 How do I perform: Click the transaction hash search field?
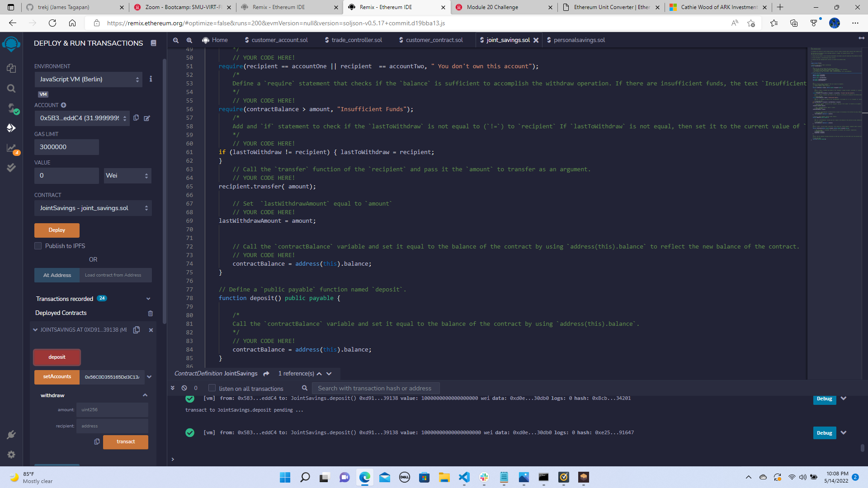pyautogui.click(x=375, y=388)
